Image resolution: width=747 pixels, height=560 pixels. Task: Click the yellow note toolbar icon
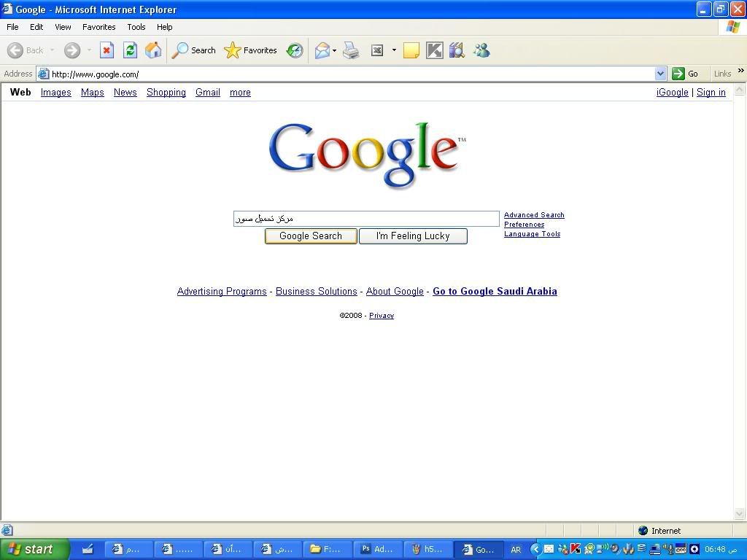point(411,50)
